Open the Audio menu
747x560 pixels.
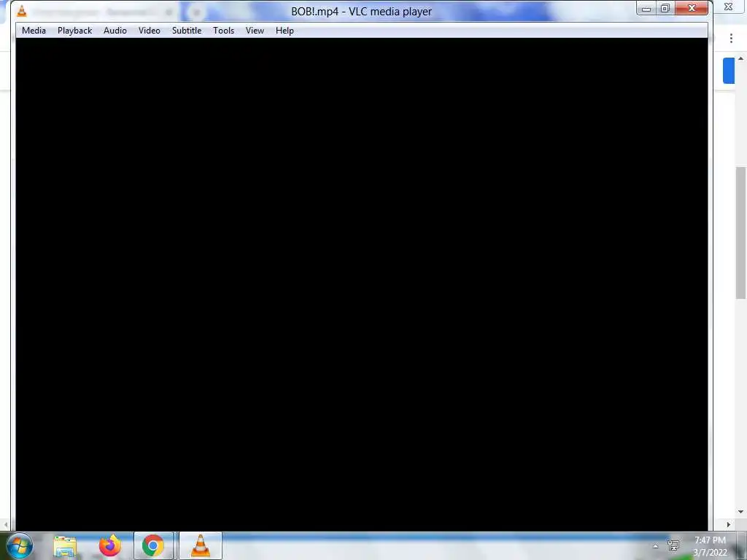point(115,31)
